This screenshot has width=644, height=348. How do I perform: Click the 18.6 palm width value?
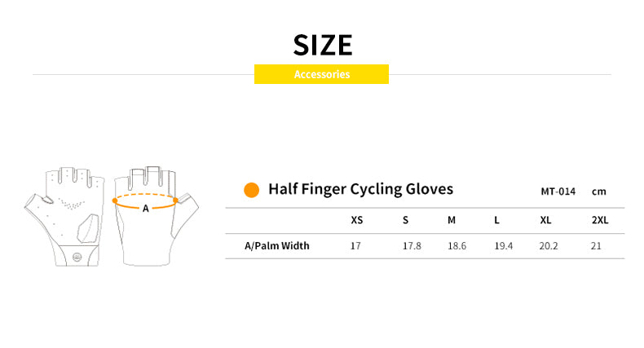pos(457,245)
